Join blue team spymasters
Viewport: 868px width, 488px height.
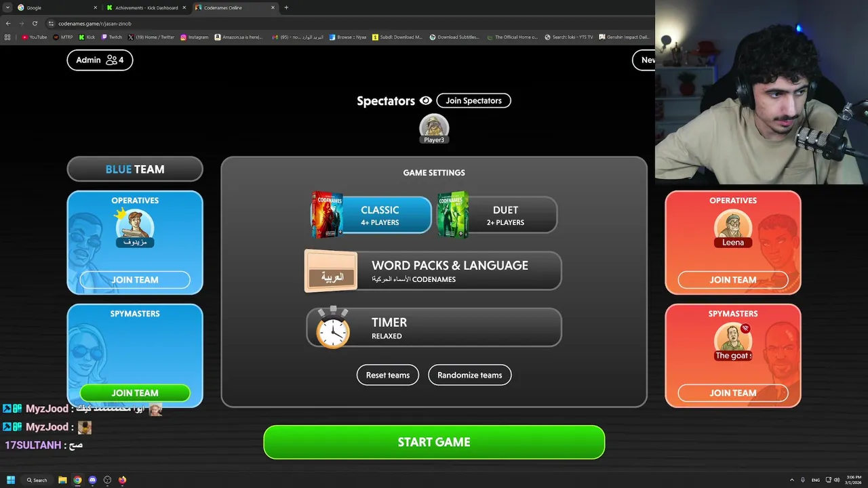pyautogui.click(x=135, y=392)
